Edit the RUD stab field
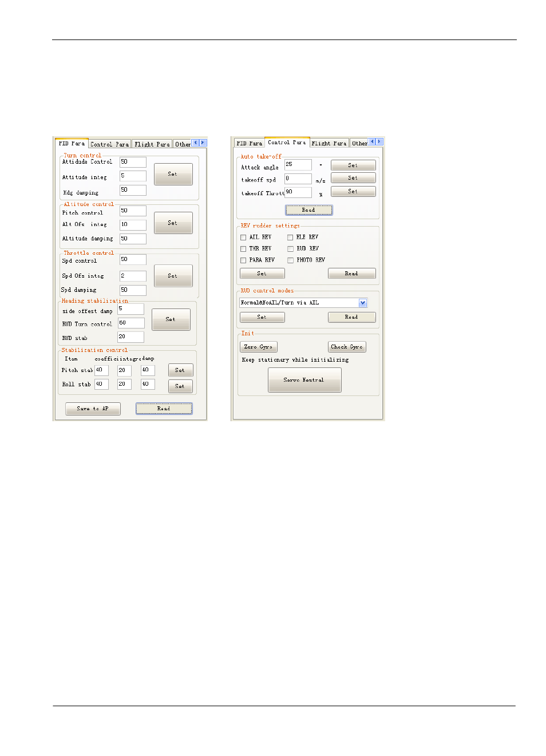Viewport: 546px width, 756px height. tap(130, 337)
